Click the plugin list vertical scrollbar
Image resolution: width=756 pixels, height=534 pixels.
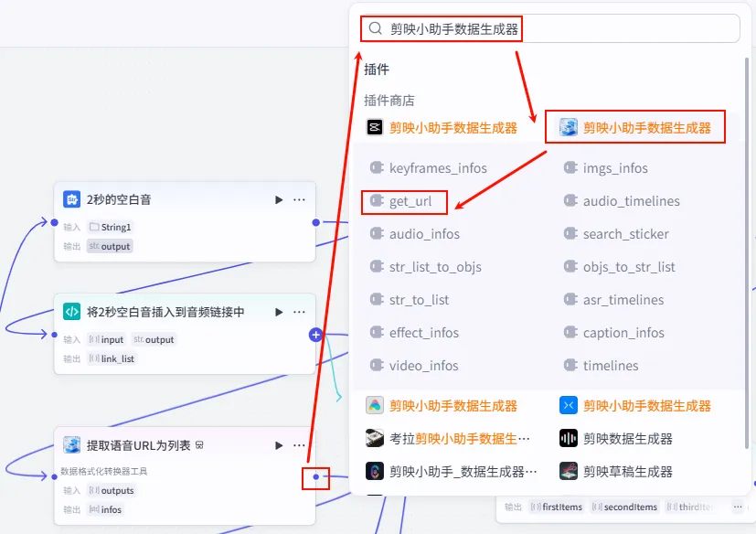tap(747, 253)
